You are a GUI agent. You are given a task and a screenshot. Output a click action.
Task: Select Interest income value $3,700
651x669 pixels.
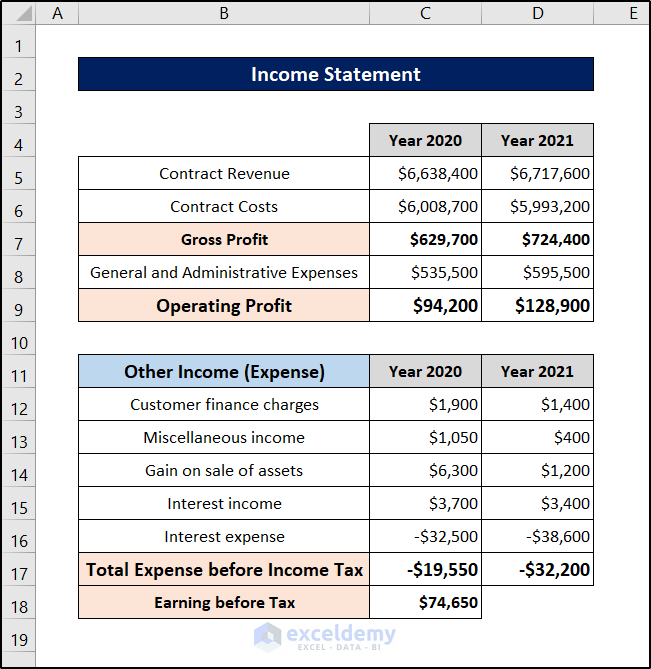coord(425,503)
